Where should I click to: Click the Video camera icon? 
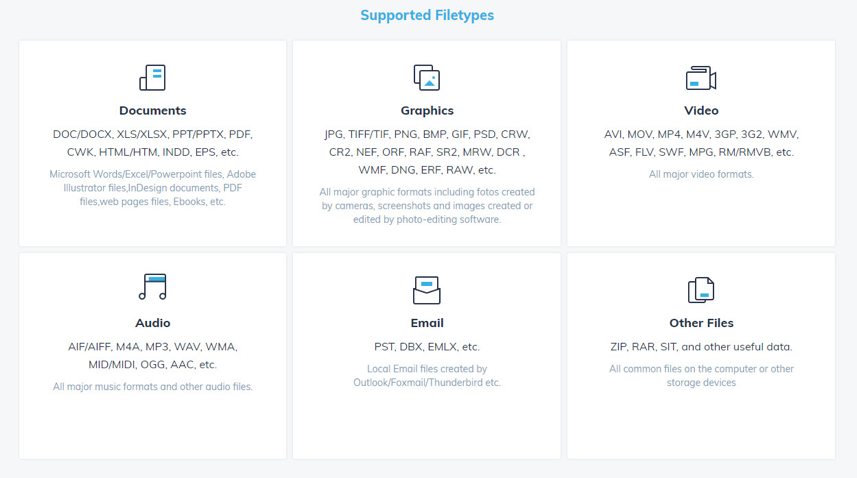701,78
